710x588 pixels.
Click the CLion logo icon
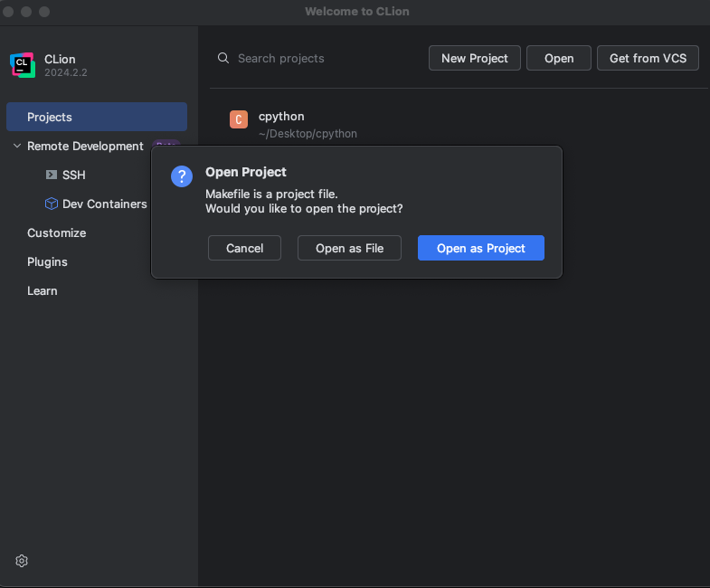[23, 65]
